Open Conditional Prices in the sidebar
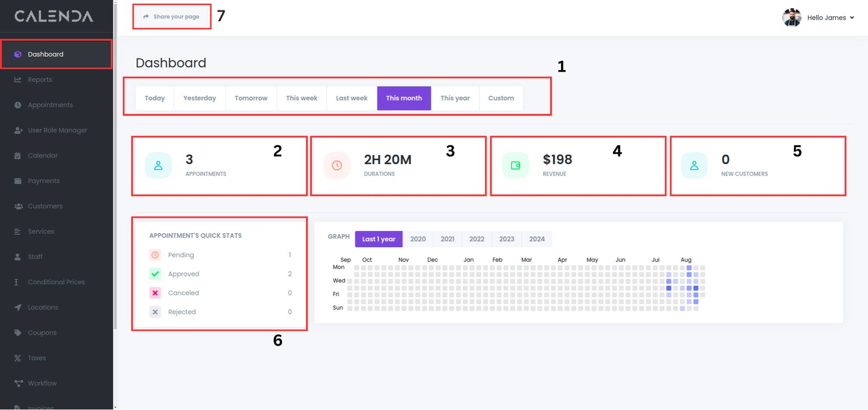This screenshot has width=868, height=410. 56,282
